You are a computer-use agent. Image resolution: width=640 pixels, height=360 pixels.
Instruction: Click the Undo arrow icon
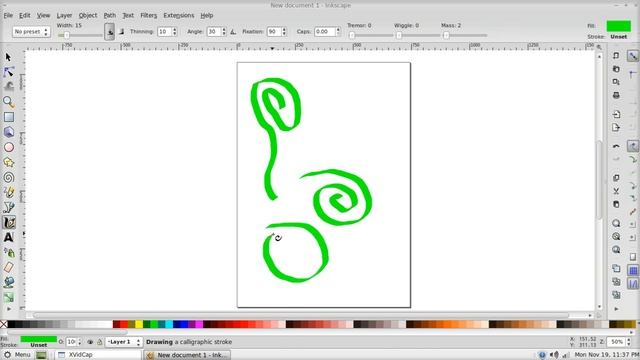[x=616, y=146]
